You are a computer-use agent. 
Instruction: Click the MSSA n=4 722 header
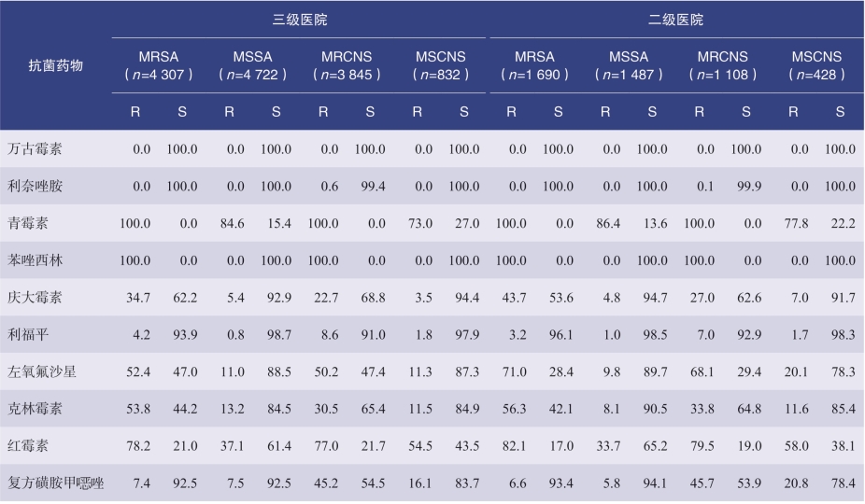(x=252, y=65)
